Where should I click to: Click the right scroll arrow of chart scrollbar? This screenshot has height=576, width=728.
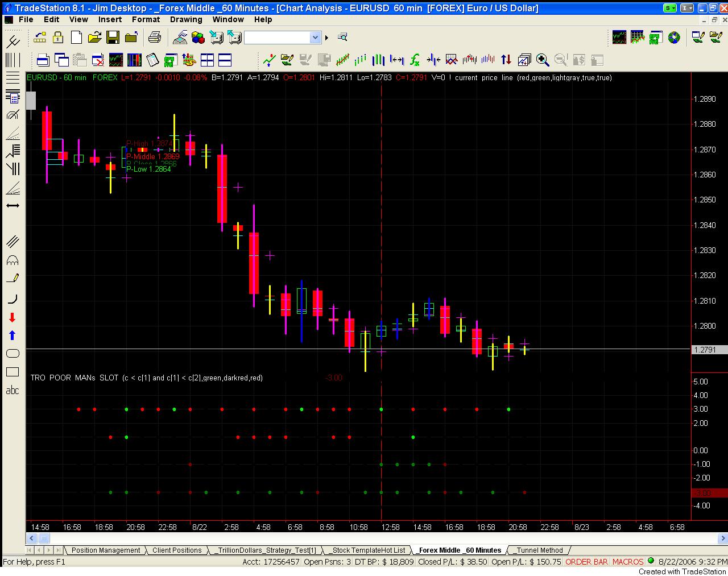coord(723,538)
